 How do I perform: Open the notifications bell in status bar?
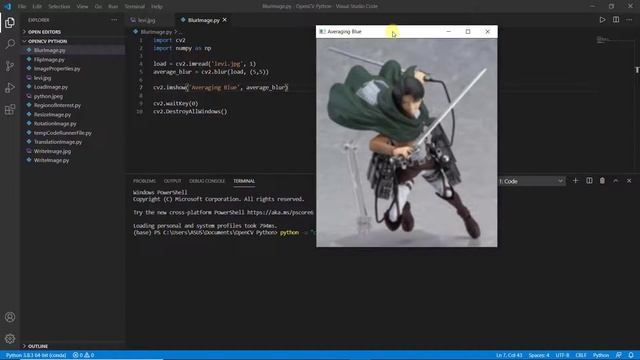click(631, 355)
